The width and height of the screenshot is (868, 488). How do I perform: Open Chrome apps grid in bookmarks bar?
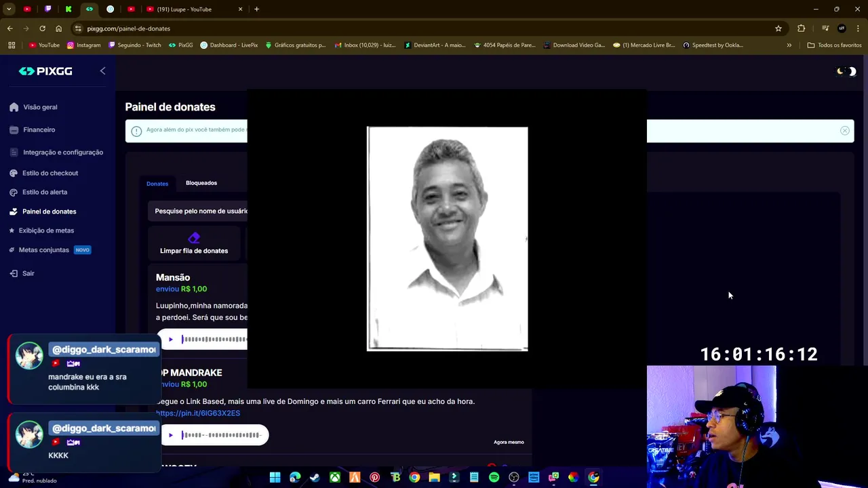click(x=12, y=45)
